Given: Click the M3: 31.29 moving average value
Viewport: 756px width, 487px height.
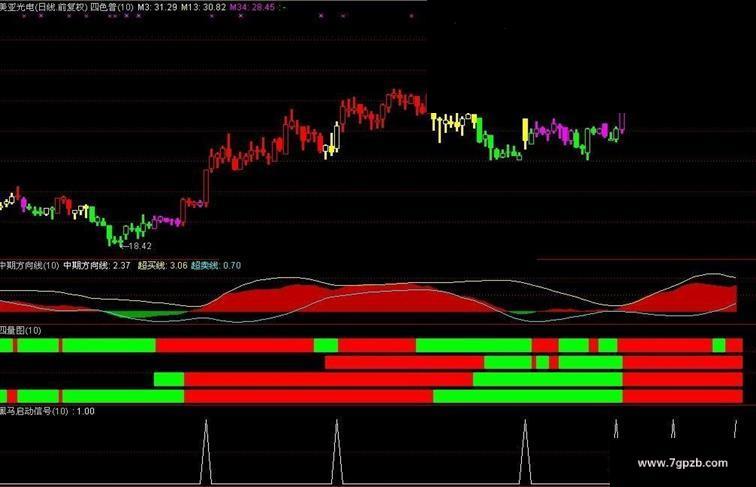Looking at the screenshot, I should (x=157, y=7).
